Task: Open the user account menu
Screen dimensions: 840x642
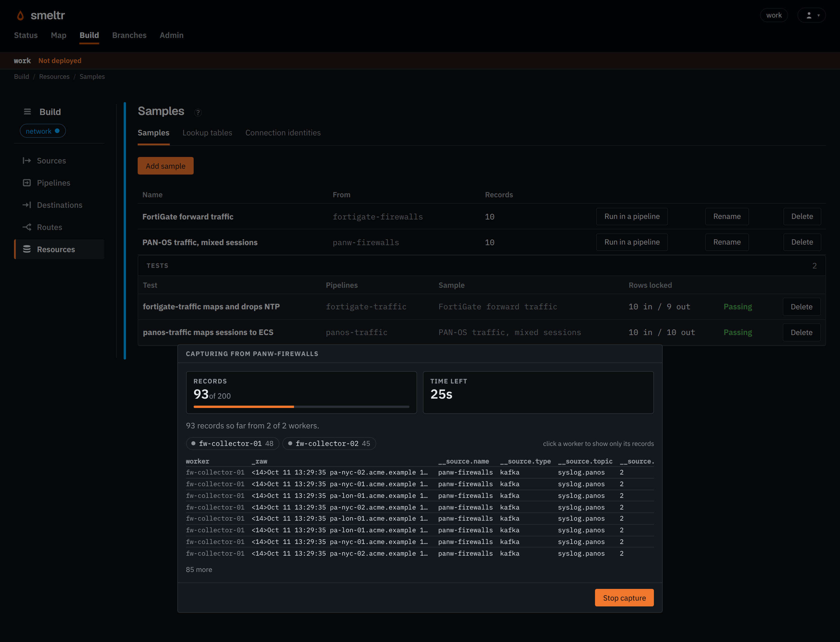Action: point(812,15)
